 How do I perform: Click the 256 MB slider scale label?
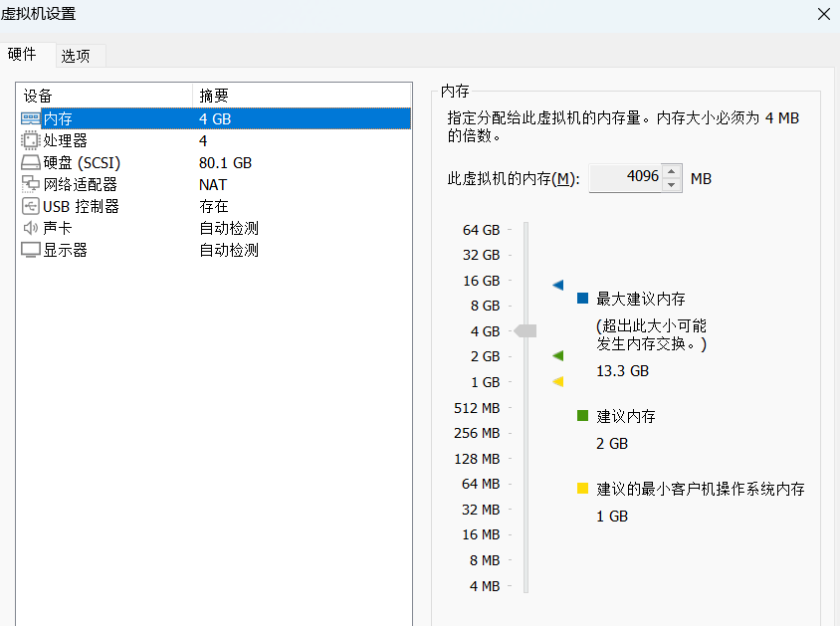pyautogui.click(x=477, y=433)
